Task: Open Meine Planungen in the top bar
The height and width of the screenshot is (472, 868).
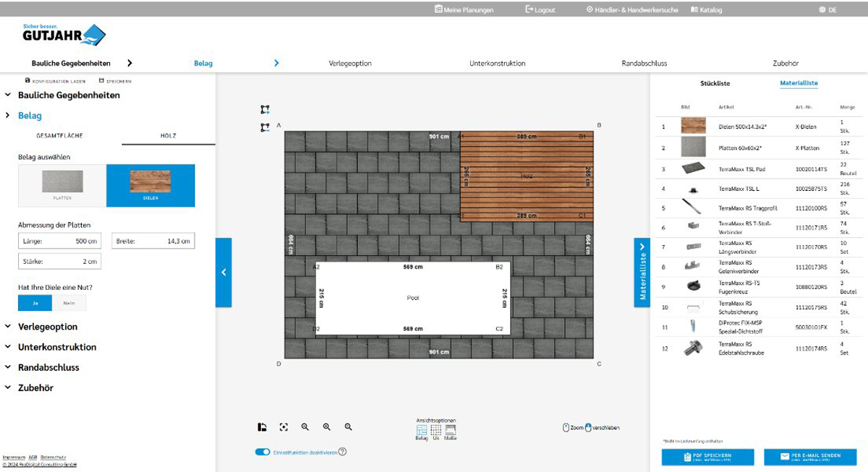Action: click(463, 10)
